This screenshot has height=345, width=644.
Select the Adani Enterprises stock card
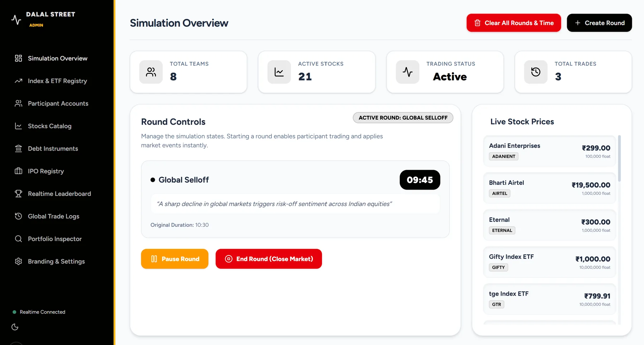pos(550,151)
